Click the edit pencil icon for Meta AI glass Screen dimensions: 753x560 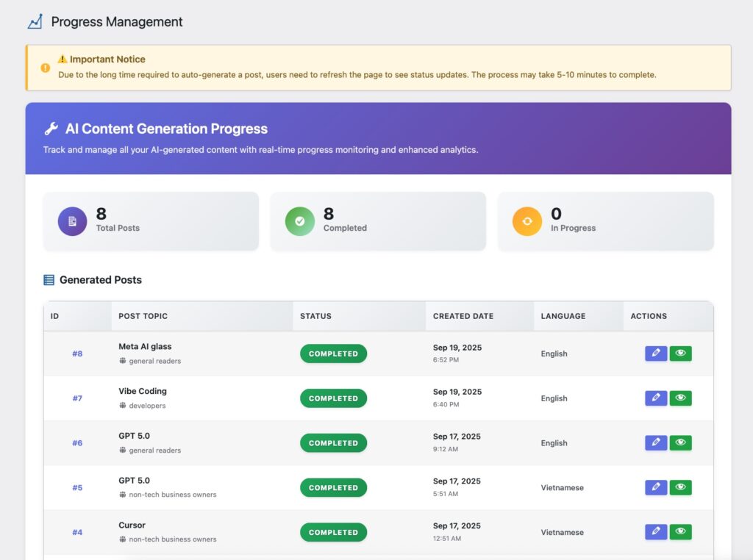pos(656,353)
